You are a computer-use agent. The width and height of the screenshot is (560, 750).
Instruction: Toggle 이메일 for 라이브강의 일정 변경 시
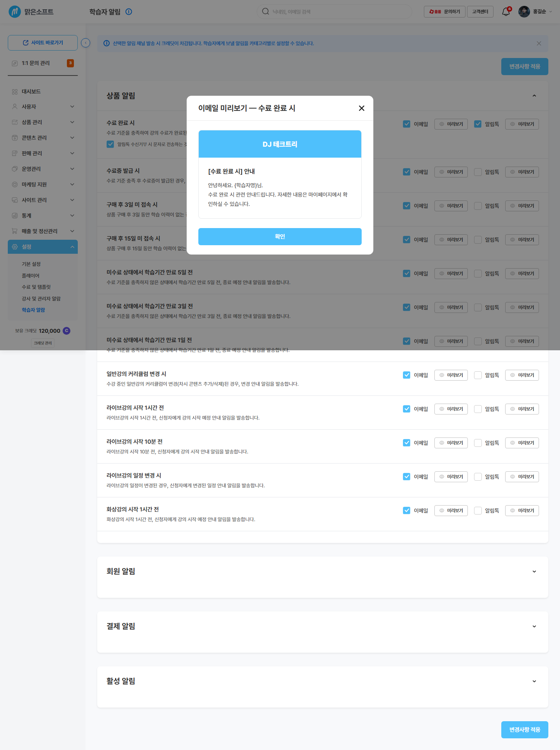407,477
